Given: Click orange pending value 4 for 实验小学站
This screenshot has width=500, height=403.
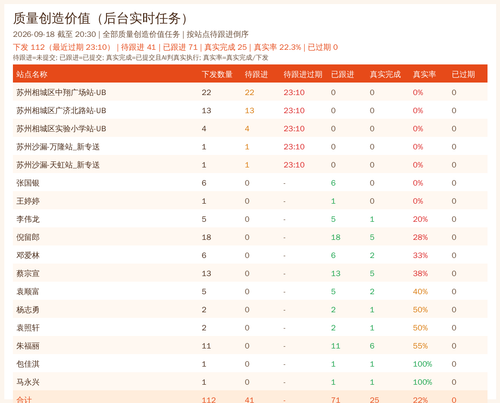Looking at the screenshot, I should coord(247,128).
